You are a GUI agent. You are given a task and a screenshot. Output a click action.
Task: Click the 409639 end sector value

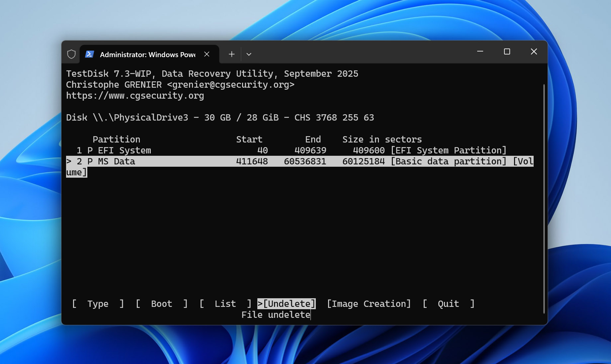(x=310, y=150)
